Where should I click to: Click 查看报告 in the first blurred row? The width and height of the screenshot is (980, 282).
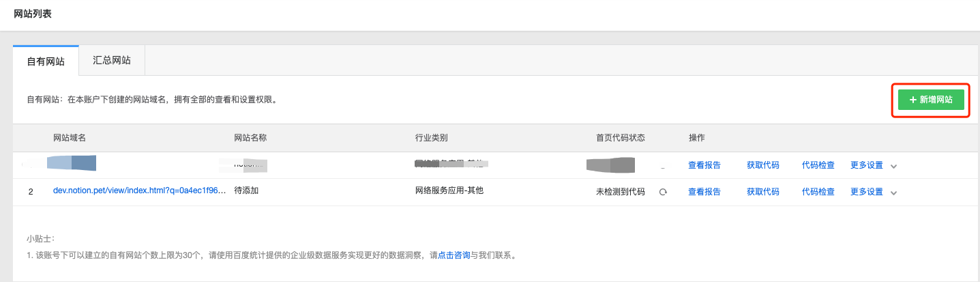pyautogui.click(x=704, y=165)
